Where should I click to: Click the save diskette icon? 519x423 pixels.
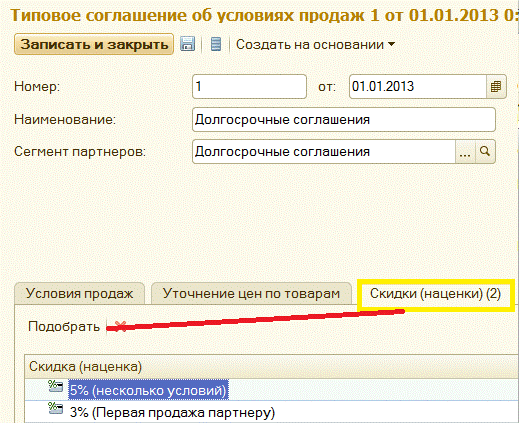coord(187,44)
